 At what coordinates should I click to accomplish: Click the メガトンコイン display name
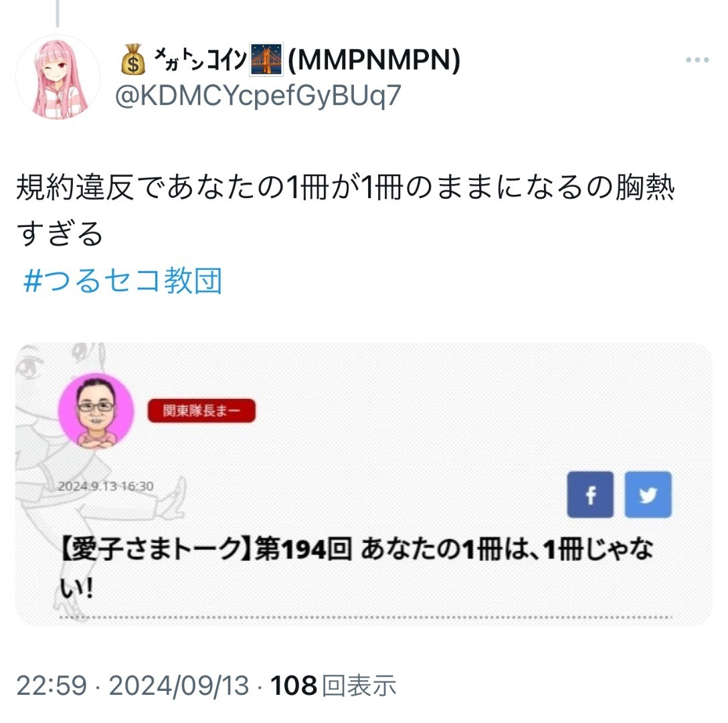pyautogui.click(x=200, y=60)
